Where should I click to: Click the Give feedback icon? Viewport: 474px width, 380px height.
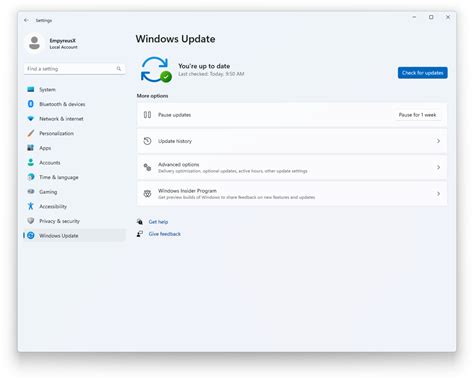[x=140, y=234]
